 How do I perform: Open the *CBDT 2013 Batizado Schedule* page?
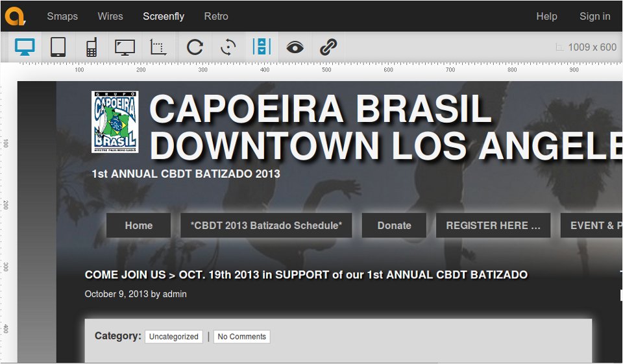click(x=266, y=225)
